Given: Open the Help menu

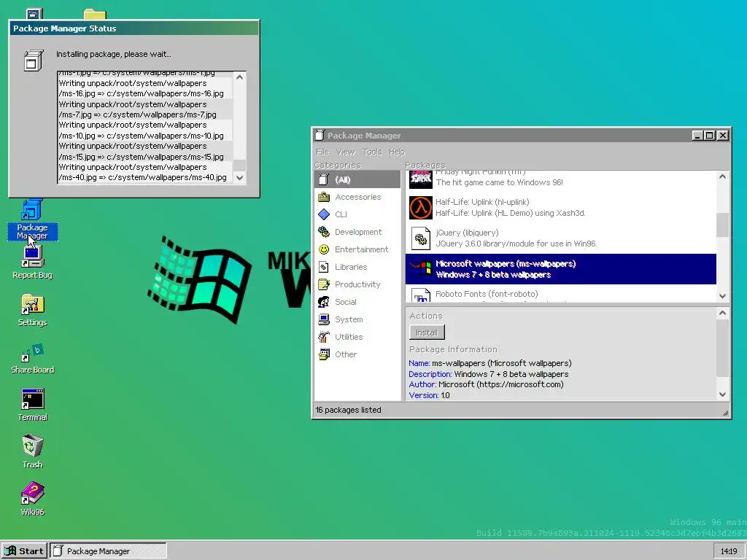Looking at the screenshot, I should [x=396, y=152].
